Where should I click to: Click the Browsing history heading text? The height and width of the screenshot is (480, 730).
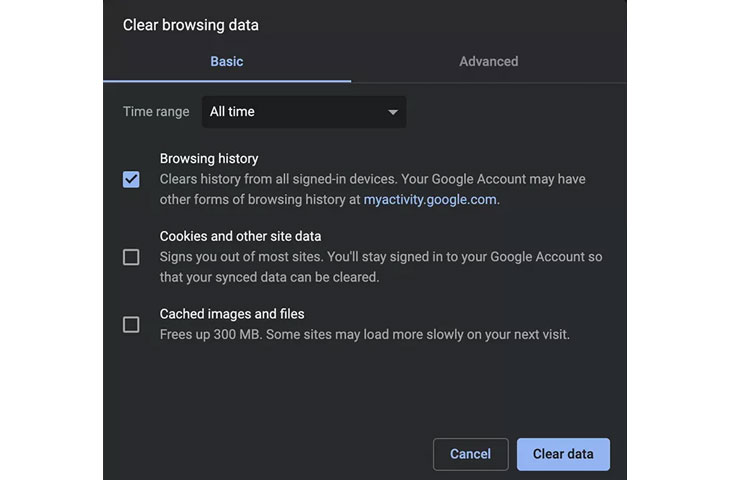point(209,159)
